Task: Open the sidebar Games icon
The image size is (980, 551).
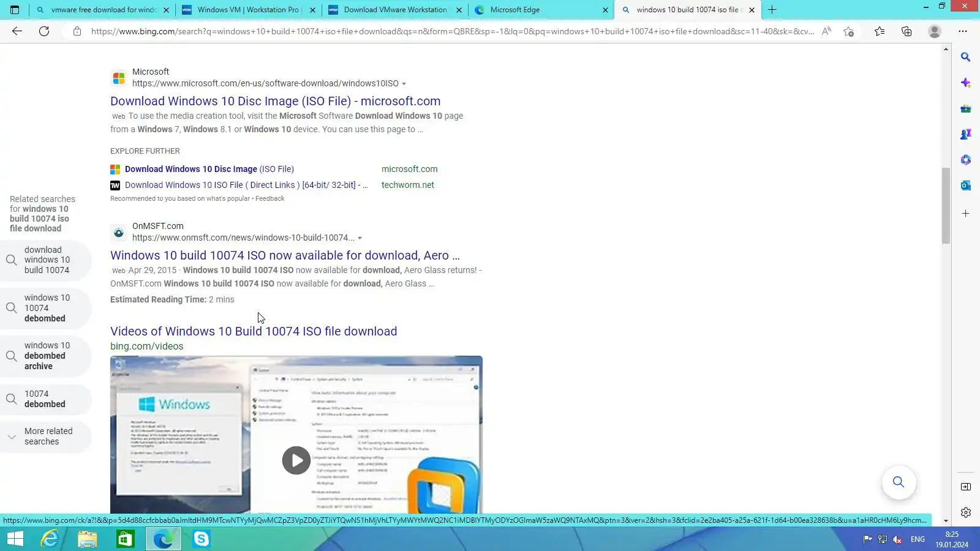Action: pos(966,134)
